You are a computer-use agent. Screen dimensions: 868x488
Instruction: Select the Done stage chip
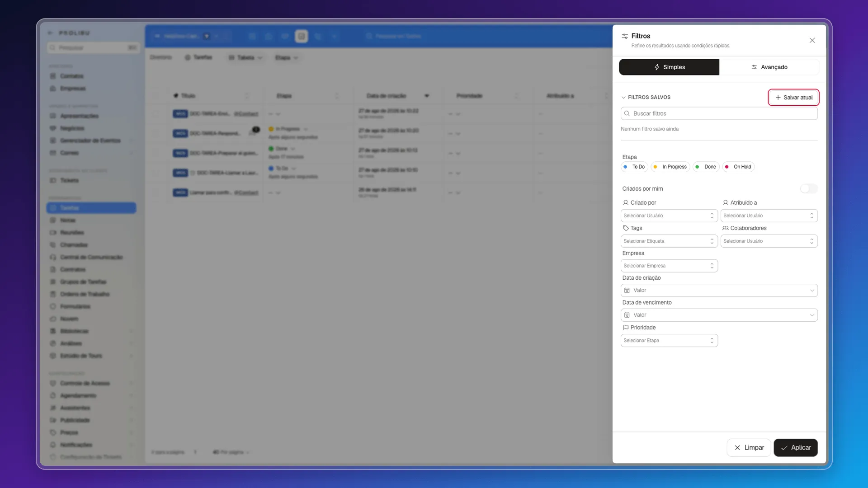coord(706,167)
